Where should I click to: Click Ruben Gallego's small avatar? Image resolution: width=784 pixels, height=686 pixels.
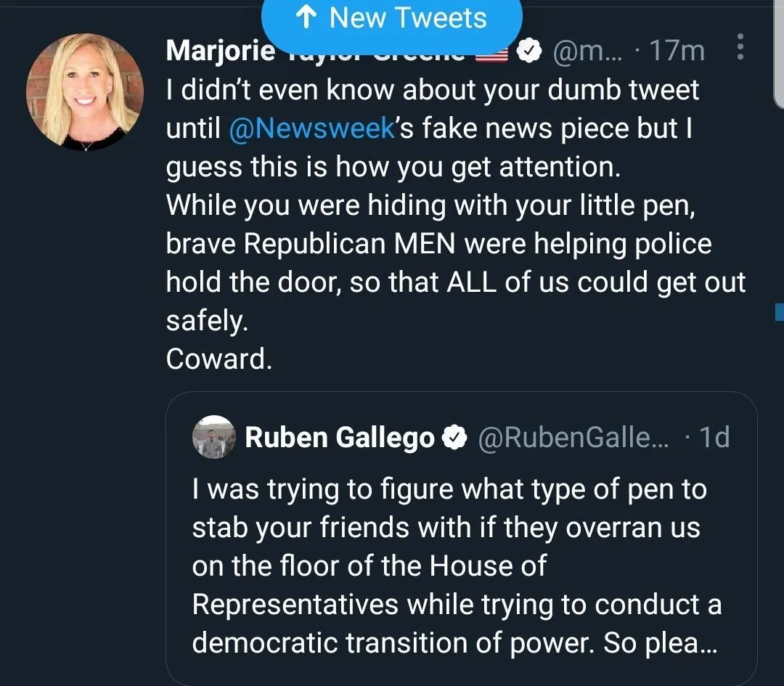tap(214, 437)
